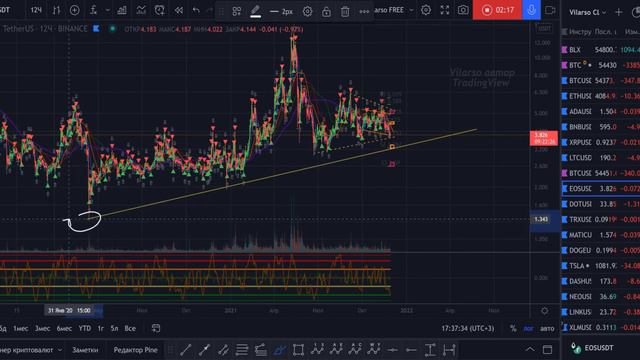Pick the line color pencil swatch

(256, 11)
